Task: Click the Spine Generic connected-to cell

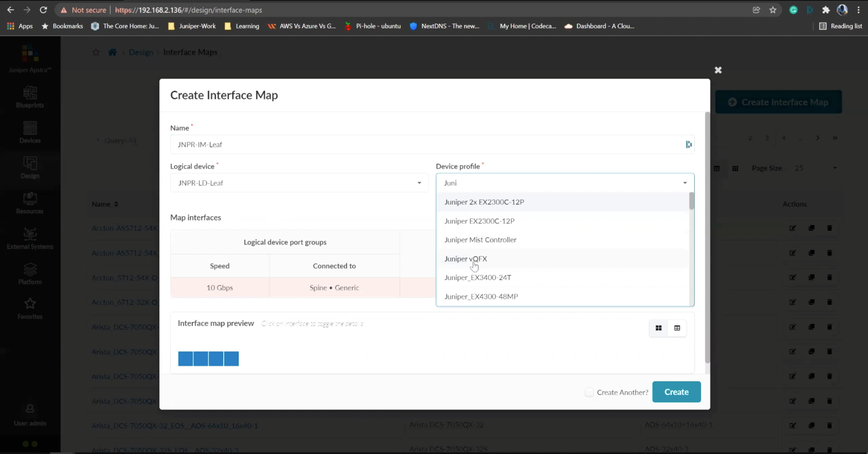Action: click(x=334, y=288)
